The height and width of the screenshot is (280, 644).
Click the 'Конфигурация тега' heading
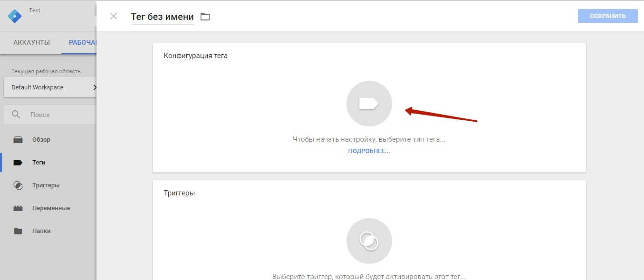[196, 56]
